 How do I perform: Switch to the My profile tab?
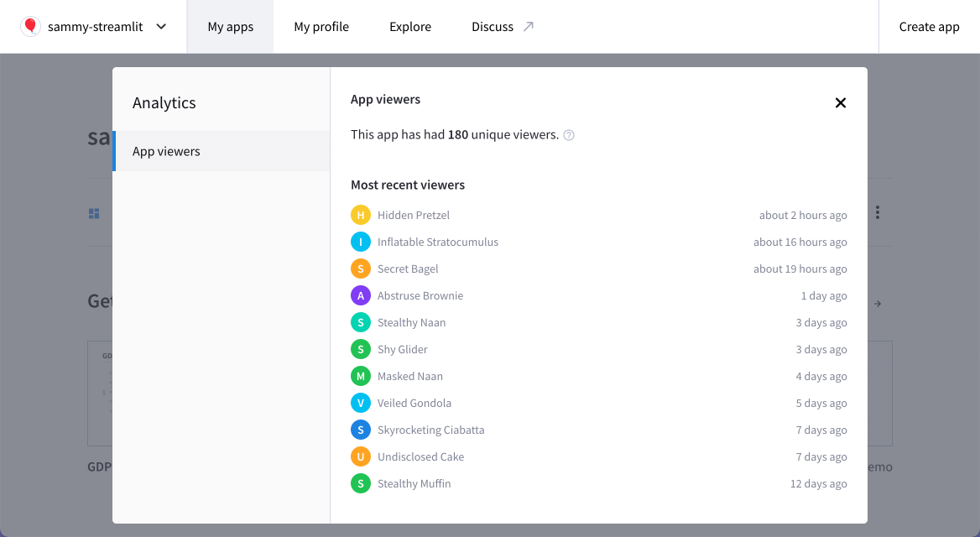click(x=321, y=26)
